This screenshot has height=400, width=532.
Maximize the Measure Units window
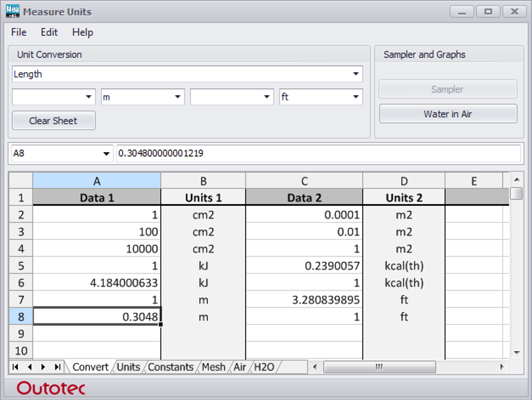(488, 11)
